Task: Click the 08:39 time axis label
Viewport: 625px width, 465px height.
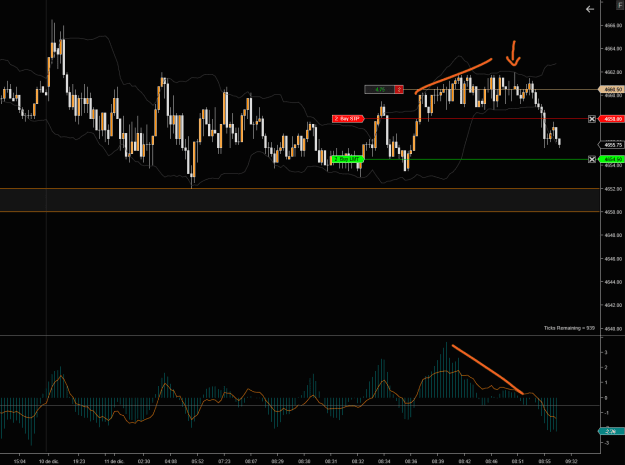Action: click(438, 461)
